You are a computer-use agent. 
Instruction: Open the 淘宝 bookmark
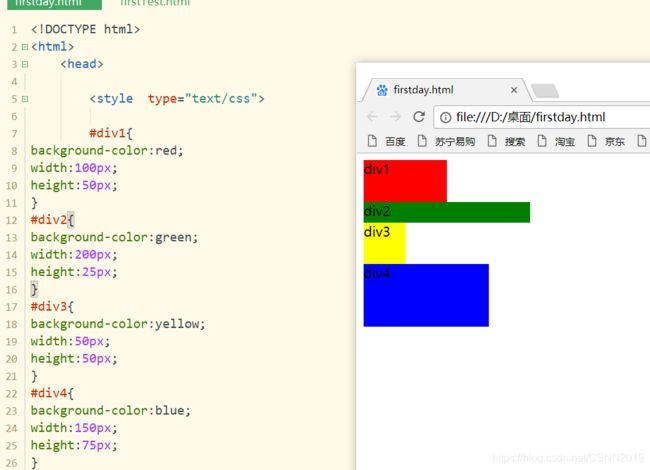tap(556, 141)
